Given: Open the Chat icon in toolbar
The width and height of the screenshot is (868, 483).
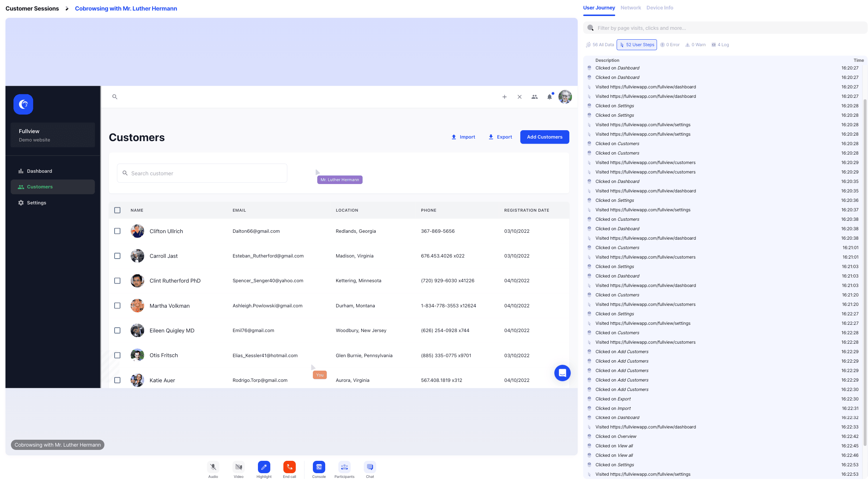Looking at the screenshot, I should 370,467.
